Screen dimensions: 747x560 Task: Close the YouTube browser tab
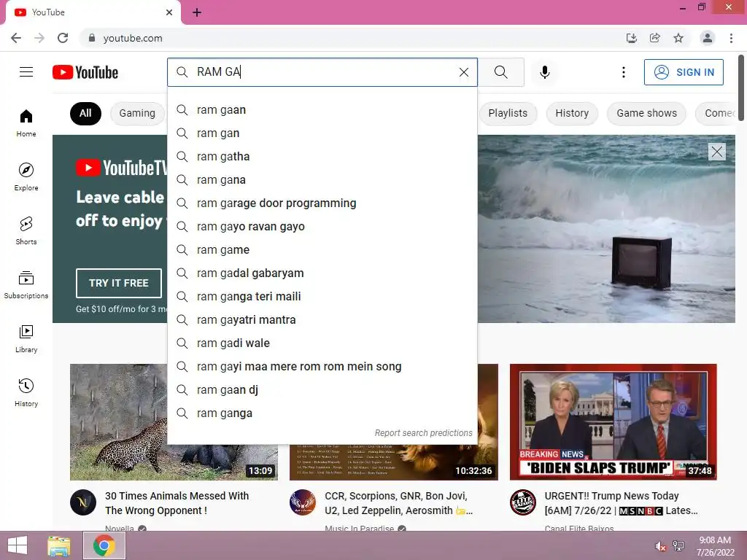point(169,12)
